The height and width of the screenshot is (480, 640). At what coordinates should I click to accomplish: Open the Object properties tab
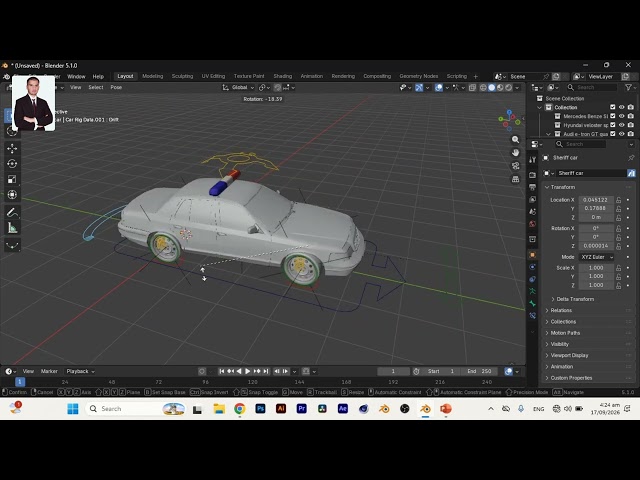532,255
